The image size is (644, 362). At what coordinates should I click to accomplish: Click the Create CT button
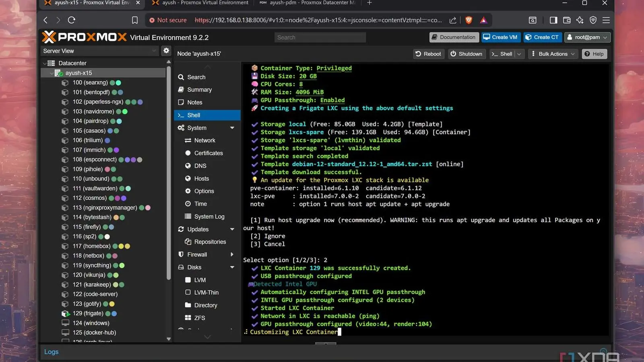pos(543,37)
